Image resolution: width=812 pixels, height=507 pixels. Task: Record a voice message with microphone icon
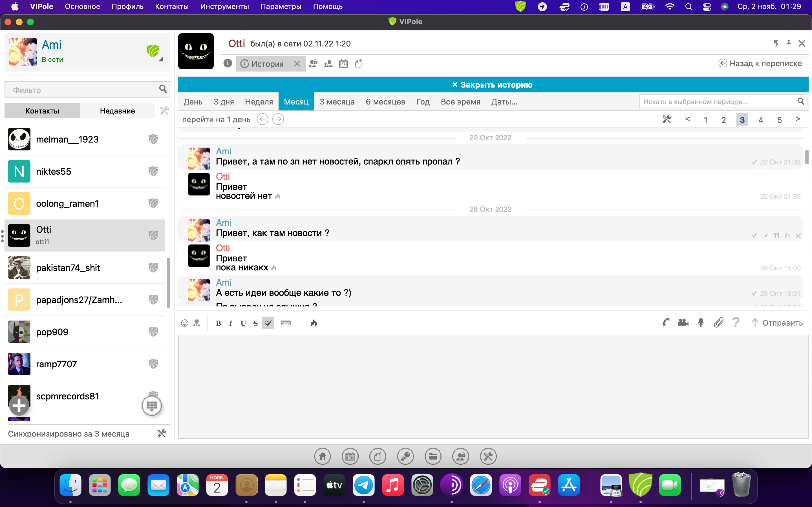[701, 323]
